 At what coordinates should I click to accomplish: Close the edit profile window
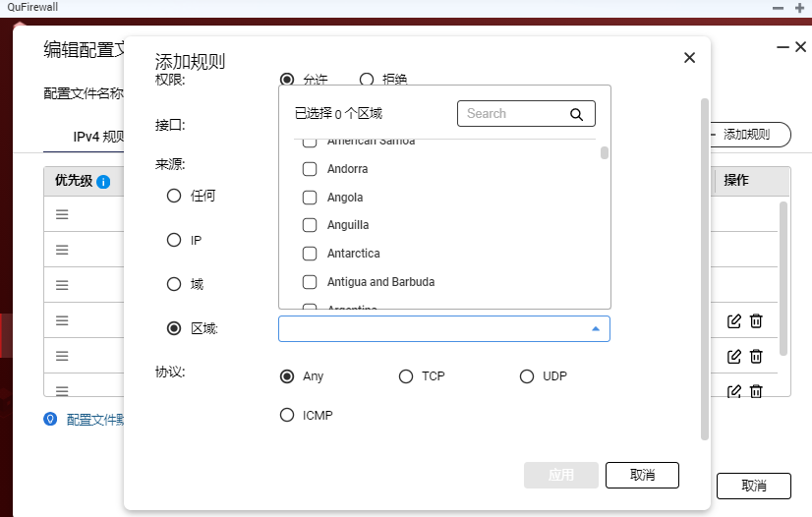pos(800,46)
